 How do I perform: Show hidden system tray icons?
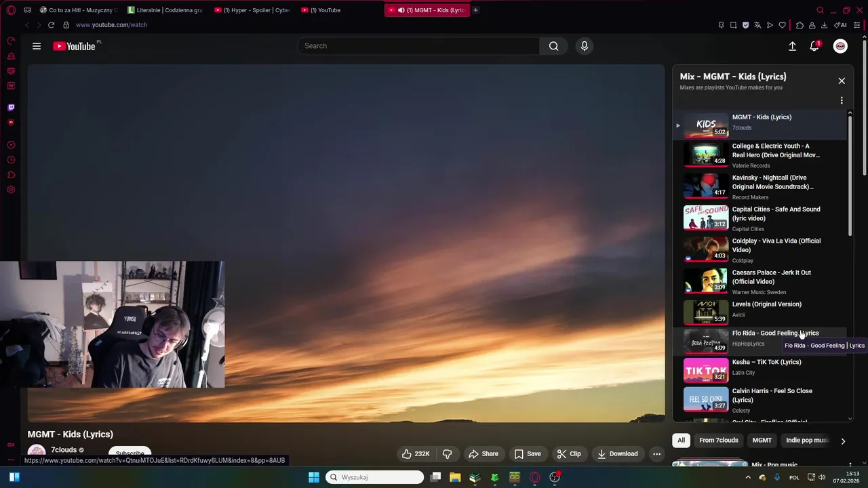point(748,478)
